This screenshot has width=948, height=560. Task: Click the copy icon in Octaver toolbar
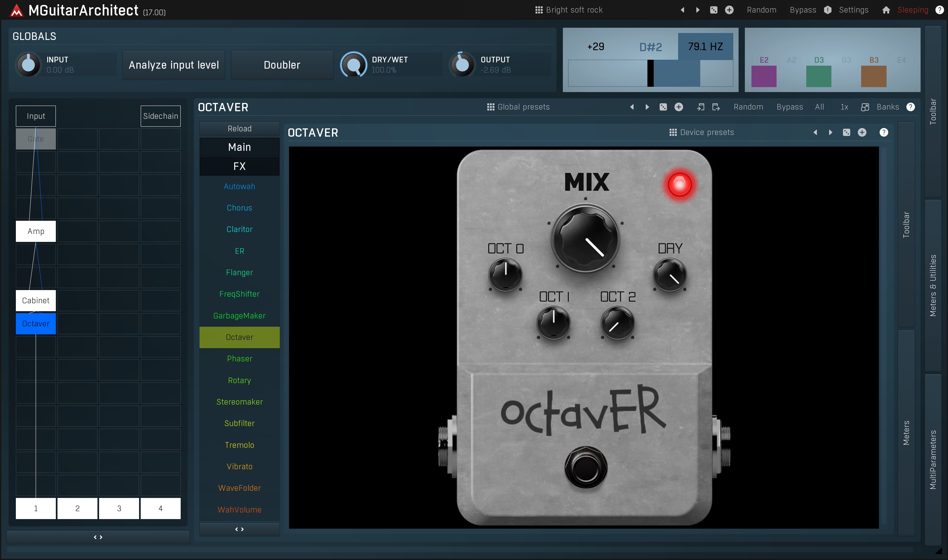pos(700,107)
